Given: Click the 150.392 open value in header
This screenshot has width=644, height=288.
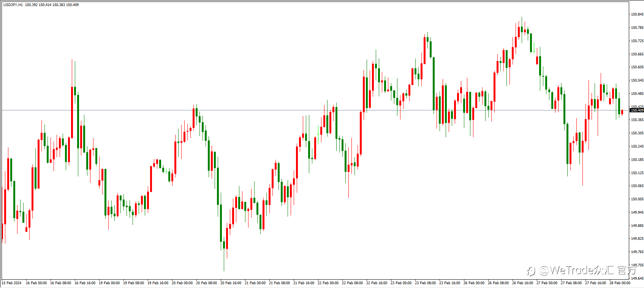Looking at the screenshot, I should coord(31,5).
